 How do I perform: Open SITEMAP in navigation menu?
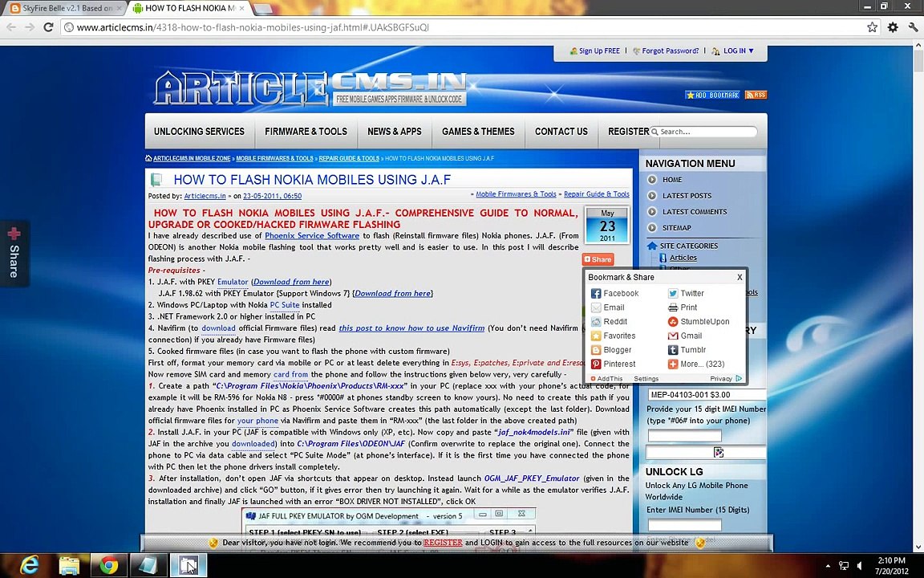(x=676, y=228)
